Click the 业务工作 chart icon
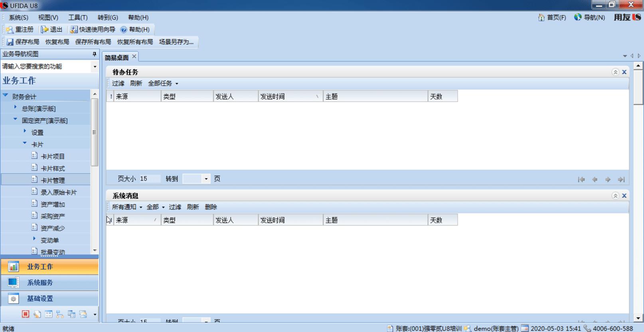This screenshot has height=332, width=644. click(x=14, y=267)
